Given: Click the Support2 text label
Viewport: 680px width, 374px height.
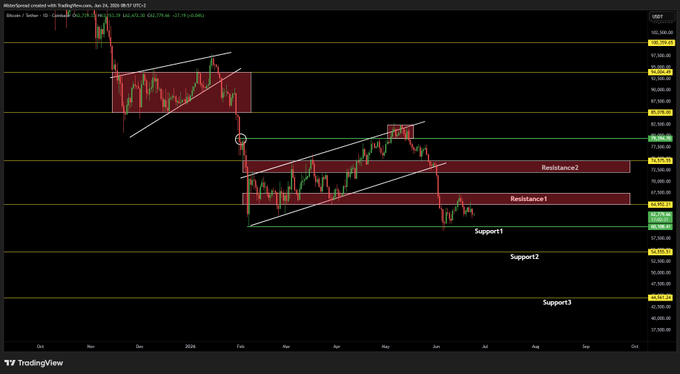Looking at the screenshot, I should point(524,257).
